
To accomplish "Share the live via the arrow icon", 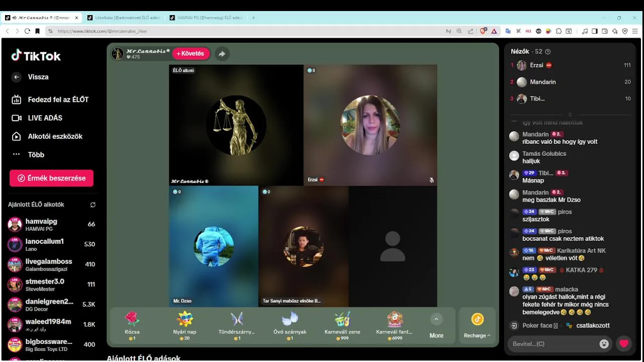I will pyautogui.click(x=222, y=54).
